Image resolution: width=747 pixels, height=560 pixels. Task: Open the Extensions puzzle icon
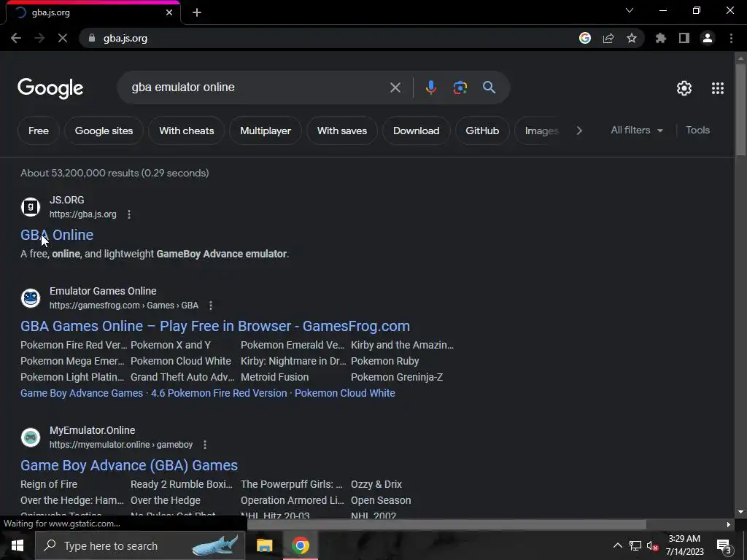coord(661,38)
